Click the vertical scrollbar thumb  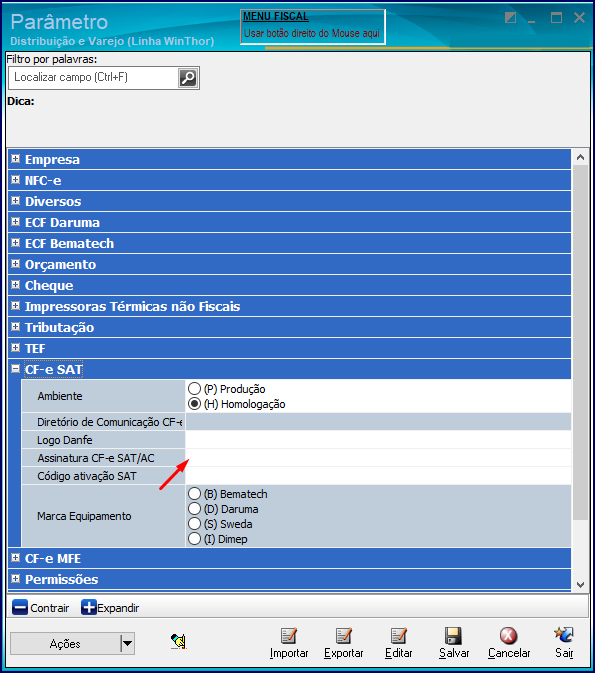580,343
